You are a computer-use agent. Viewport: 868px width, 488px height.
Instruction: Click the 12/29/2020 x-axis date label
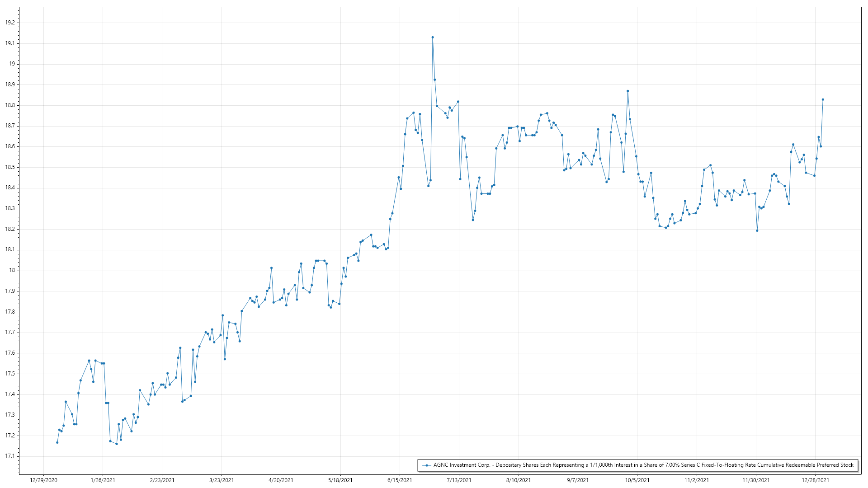43,480
